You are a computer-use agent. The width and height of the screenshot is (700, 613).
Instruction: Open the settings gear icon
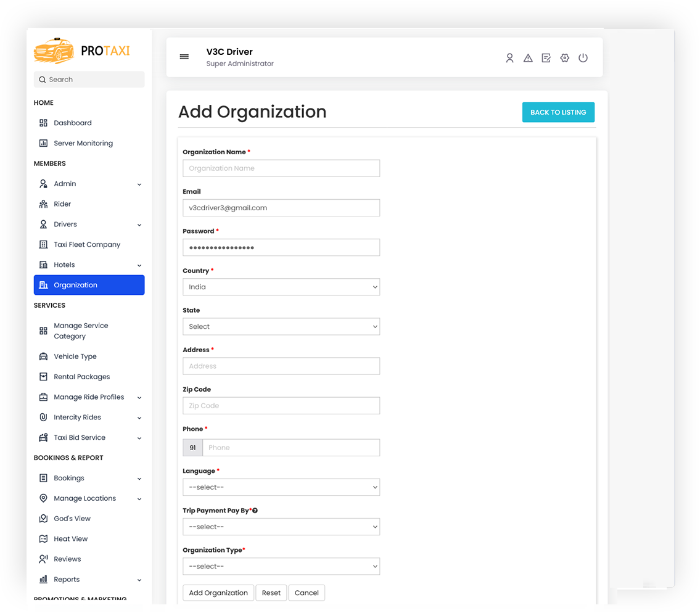coord(565,57)
